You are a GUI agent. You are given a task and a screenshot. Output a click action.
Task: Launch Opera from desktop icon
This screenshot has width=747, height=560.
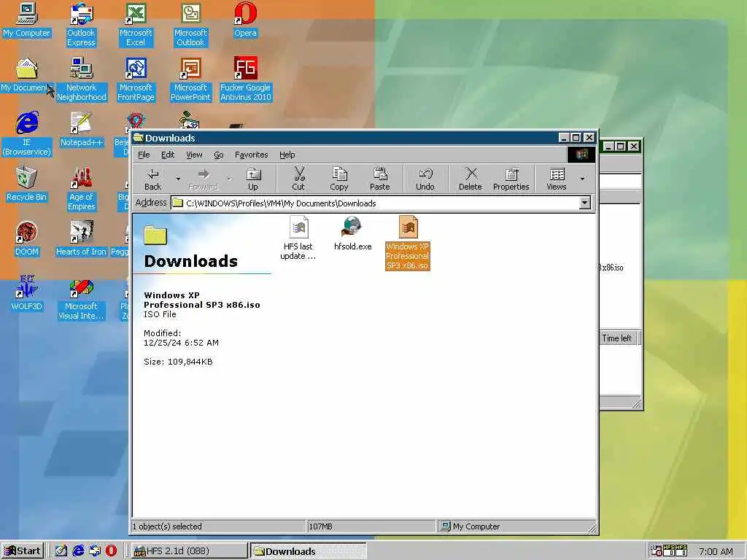coord(245,20)
